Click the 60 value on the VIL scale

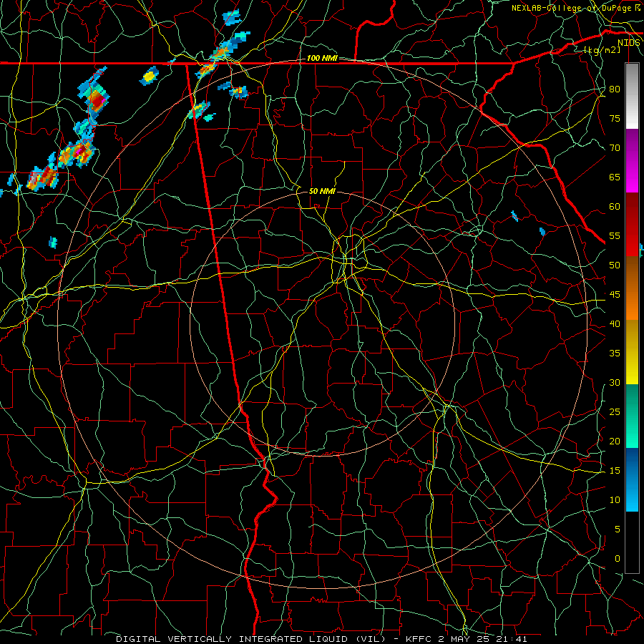[615, 207]
